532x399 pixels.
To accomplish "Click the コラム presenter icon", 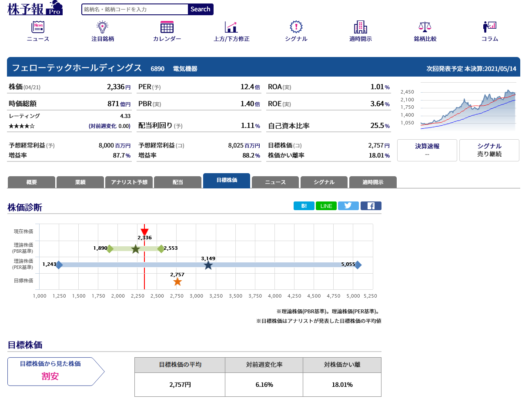I will [489, 27].
